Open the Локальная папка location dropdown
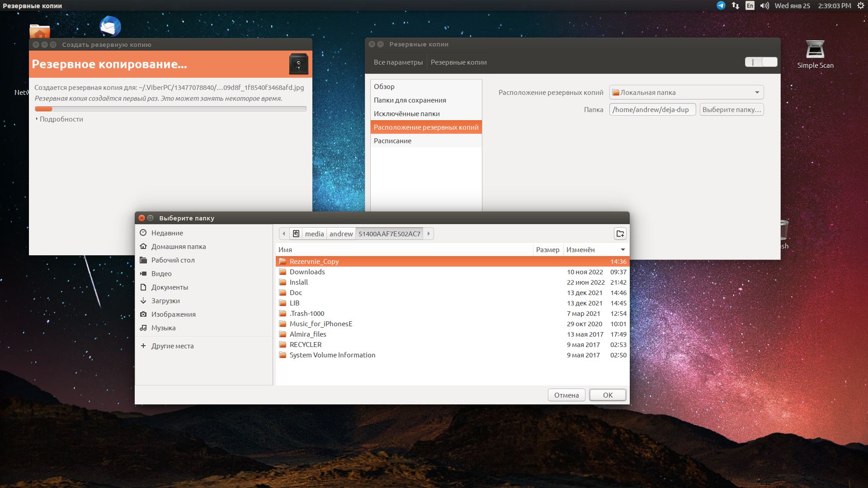Viewport: 868px width, 488px height. (686, 92)
